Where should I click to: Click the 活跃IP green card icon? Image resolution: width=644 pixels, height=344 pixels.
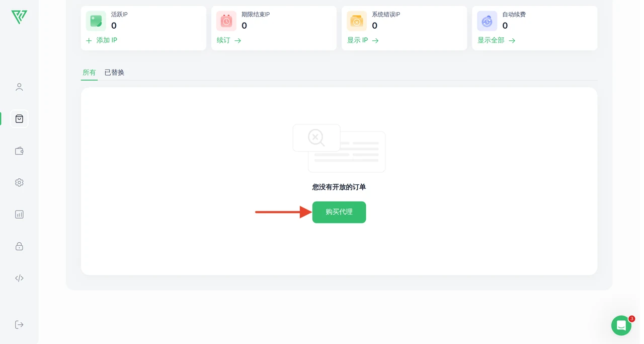(x=96, y=21)
